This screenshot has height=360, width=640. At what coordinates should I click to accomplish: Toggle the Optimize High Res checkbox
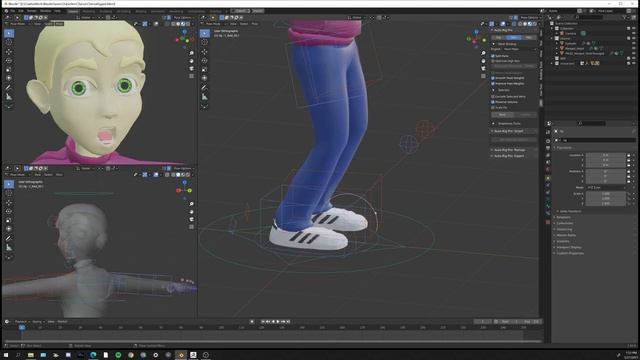coord(493,61)
